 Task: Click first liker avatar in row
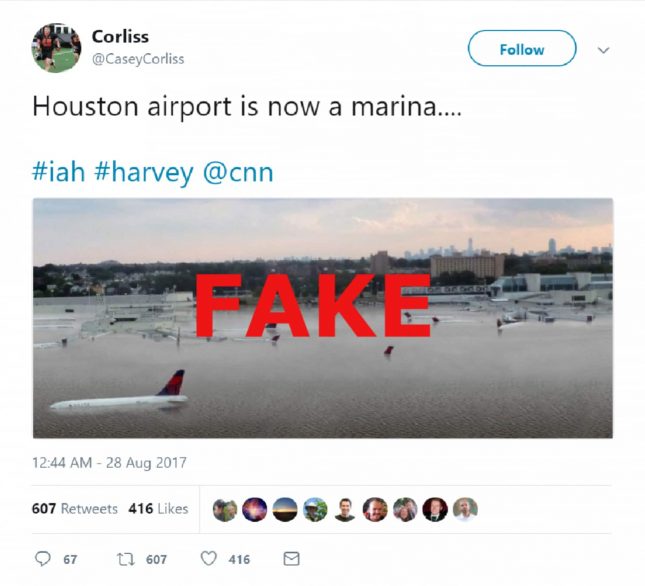[x=225, y=510]
